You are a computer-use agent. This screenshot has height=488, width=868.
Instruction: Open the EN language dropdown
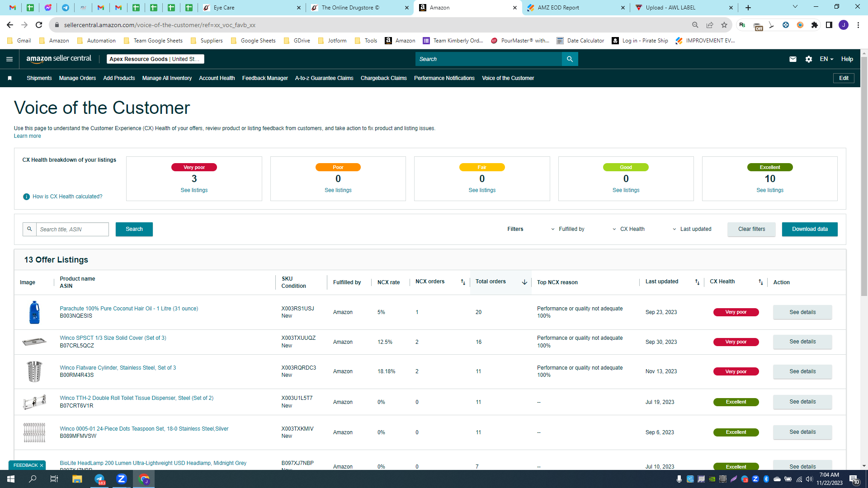click(826, 59)
